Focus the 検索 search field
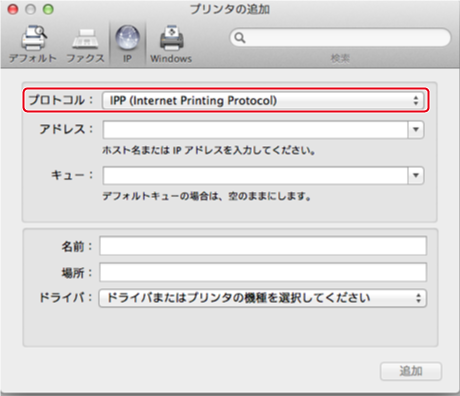The width and height of the screenshot is (460, 396). point(340,38)
